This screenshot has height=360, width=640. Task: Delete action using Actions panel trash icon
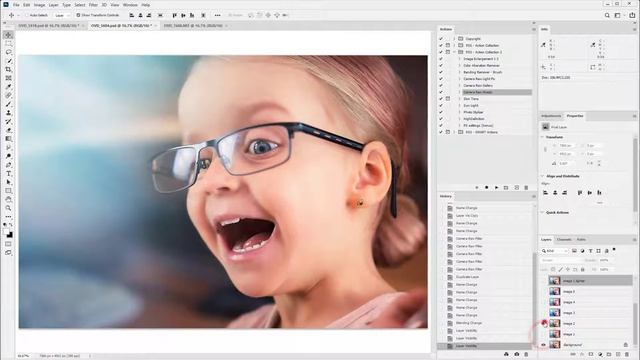[526, 187]
